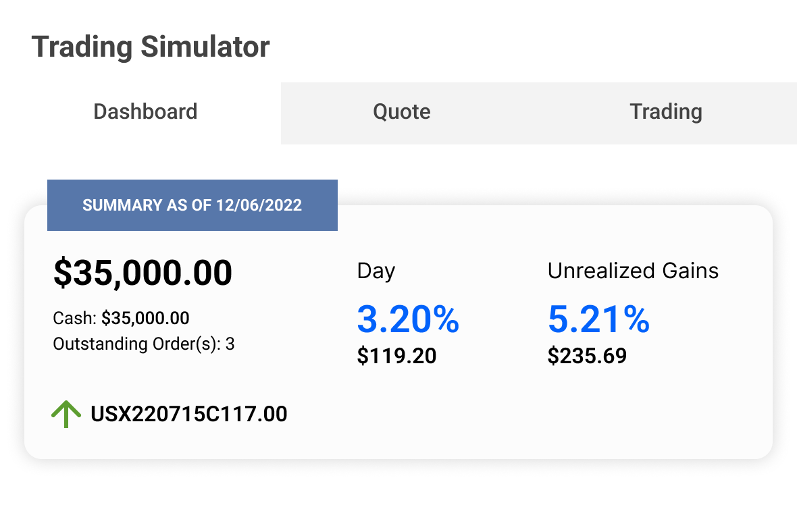Image resolution: width=797 pixels, height=532 pixels.
Task: Click the $35,000.00 total balance
Action: pyautogui.click(x=143, y=273)
